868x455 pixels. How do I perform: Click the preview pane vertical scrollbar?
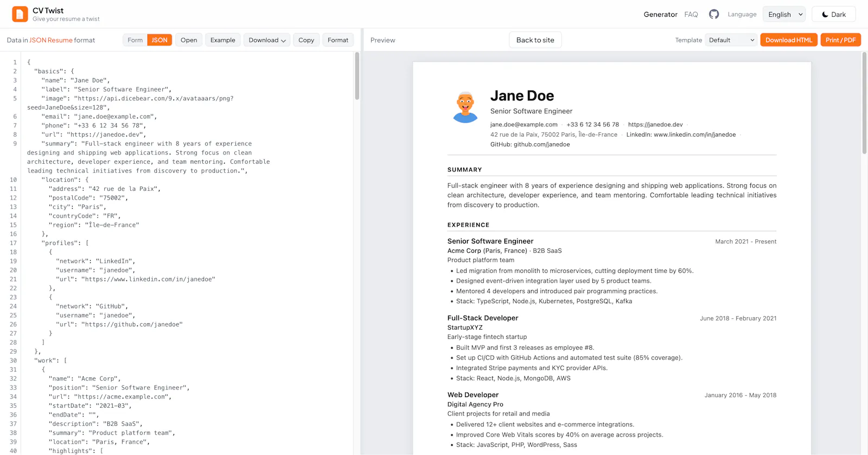pos(864,103)
